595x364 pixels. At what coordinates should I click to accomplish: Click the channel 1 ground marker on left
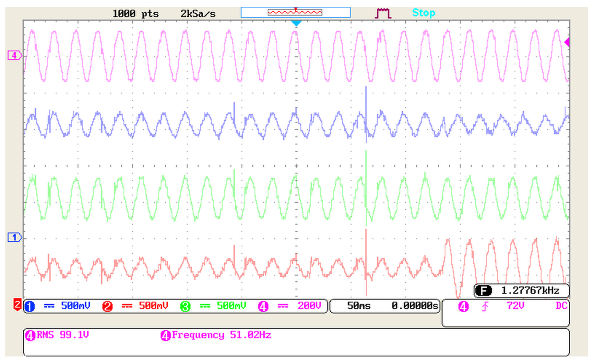point(14,238)
